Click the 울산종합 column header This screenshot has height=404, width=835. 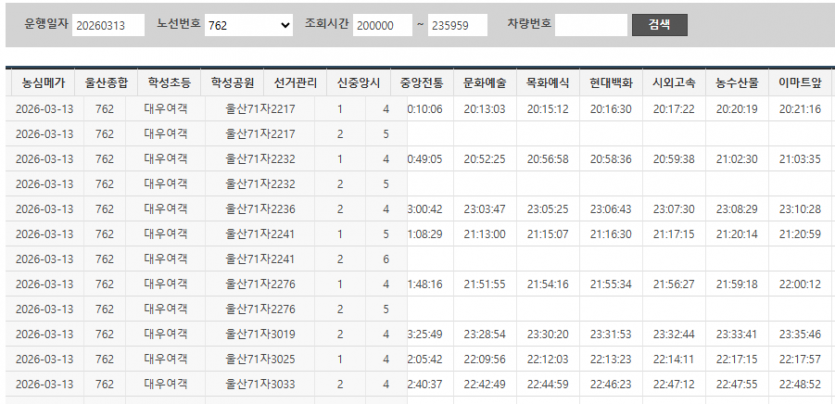click(105, 83)
